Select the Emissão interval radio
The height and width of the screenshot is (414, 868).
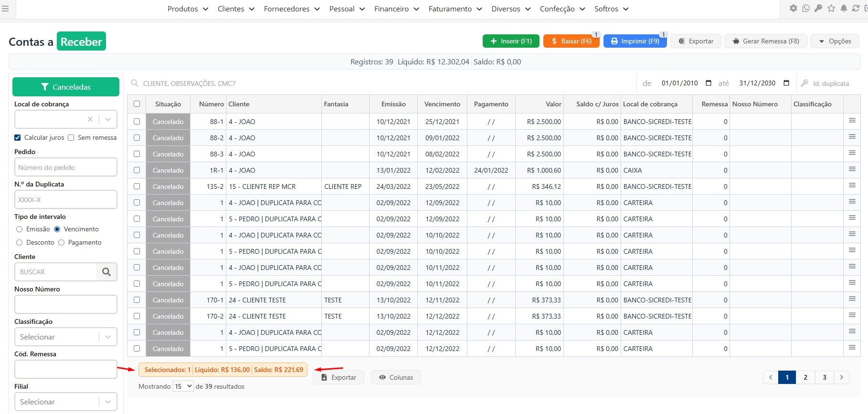pos(20,229)
